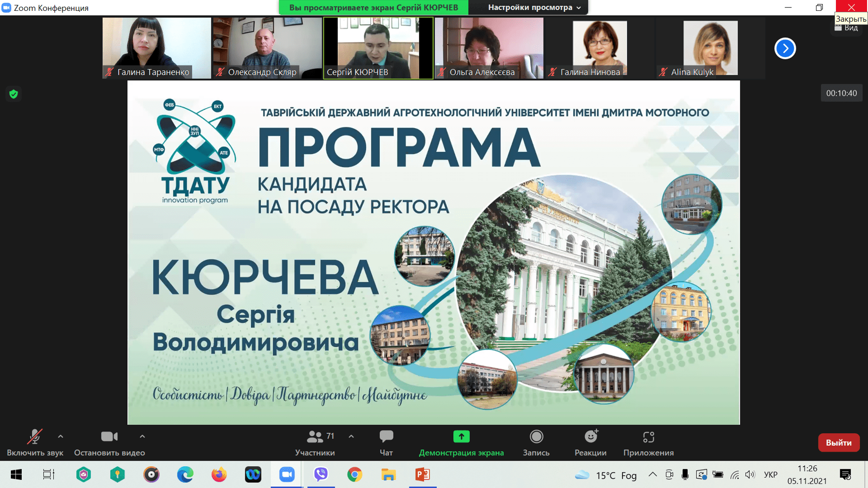Screen dimensions: 868x488
Task: Switch to PowerPoint in the taskbar
Action: (x=422, y=474)
